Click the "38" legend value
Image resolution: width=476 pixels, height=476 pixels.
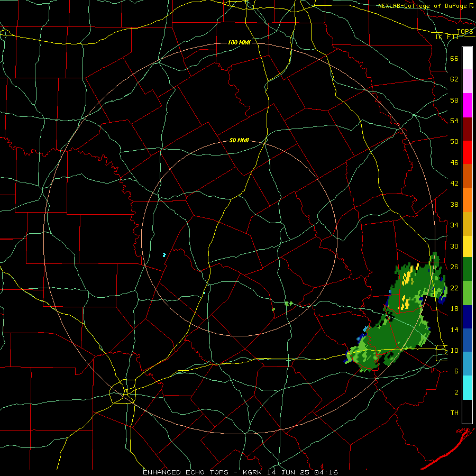point(454,204)
